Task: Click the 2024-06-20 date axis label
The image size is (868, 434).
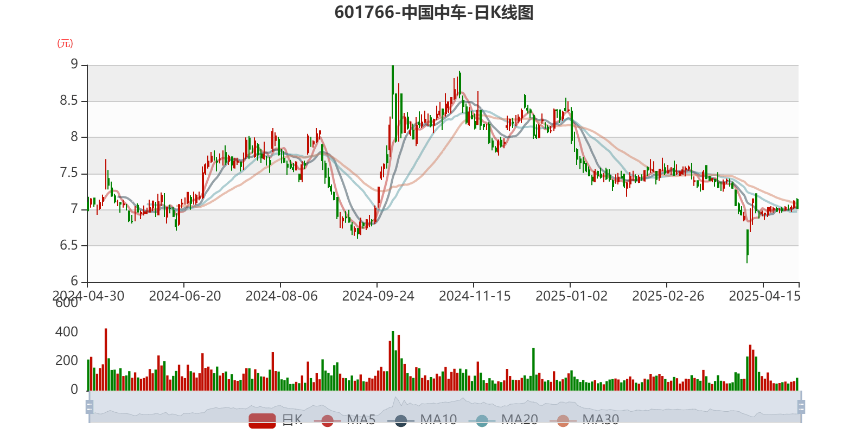Action: pyautogui.click(x=185, y=296)
